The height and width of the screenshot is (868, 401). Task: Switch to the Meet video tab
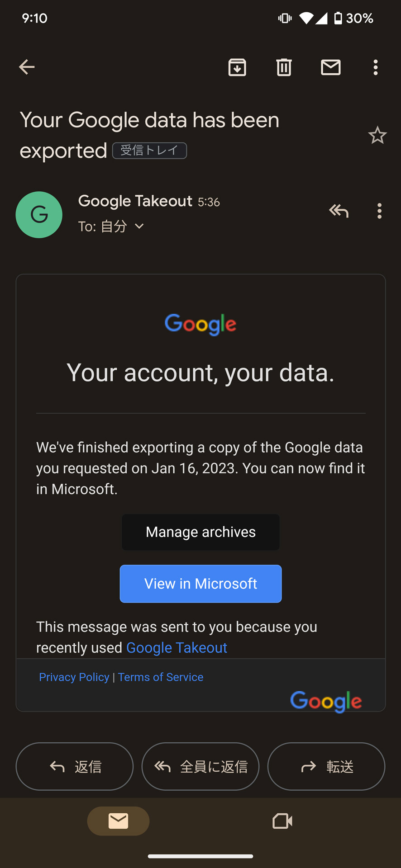pos(282,821)
